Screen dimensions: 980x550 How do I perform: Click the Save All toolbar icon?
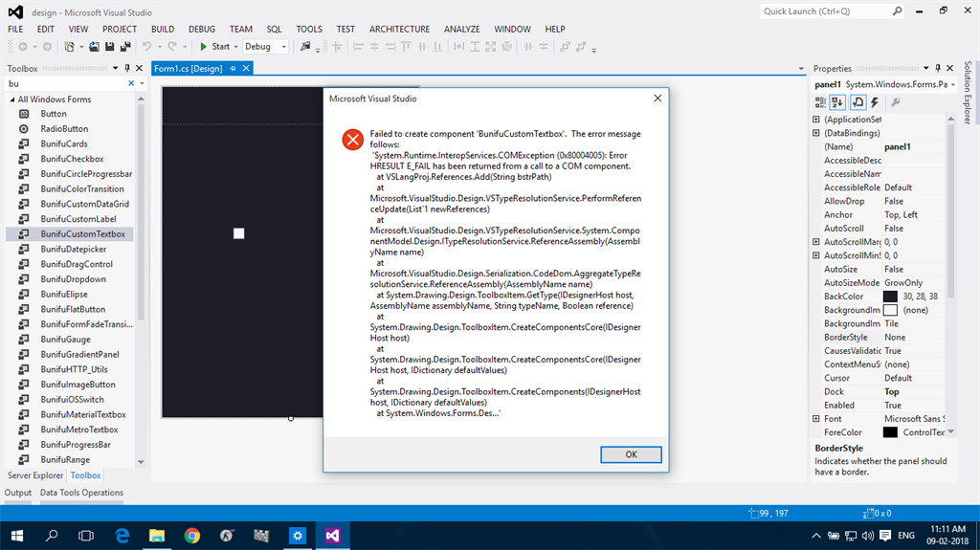click(x=125, y=47)
